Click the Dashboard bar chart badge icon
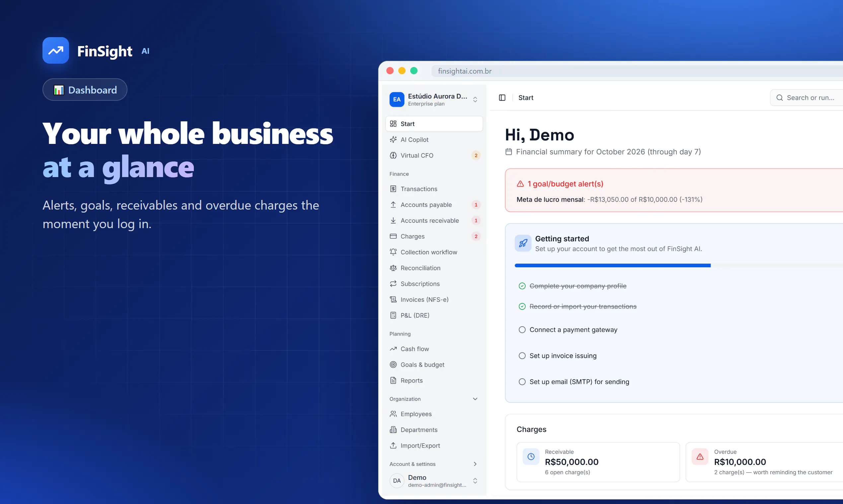 pyautogui.click(x=58, y=90)
